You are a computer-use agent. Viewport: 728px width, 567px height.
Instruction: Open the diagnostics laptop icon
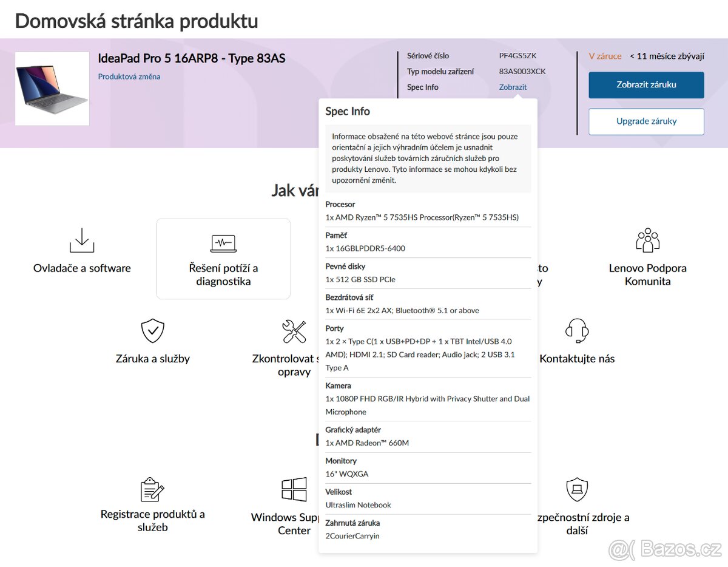click(x=223, y=243)
